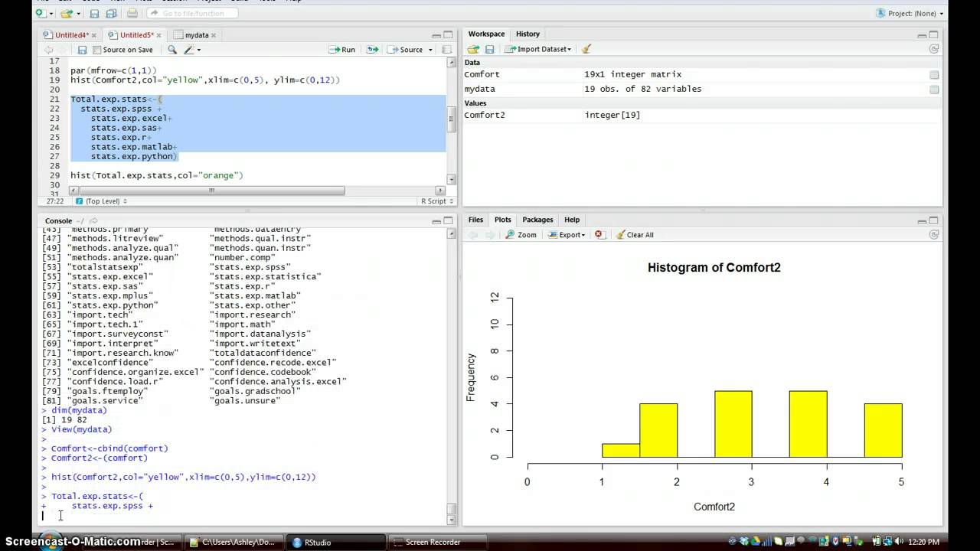Click taskbar clock showing 12:20 PM
The image size is (980, 551).
923,542
